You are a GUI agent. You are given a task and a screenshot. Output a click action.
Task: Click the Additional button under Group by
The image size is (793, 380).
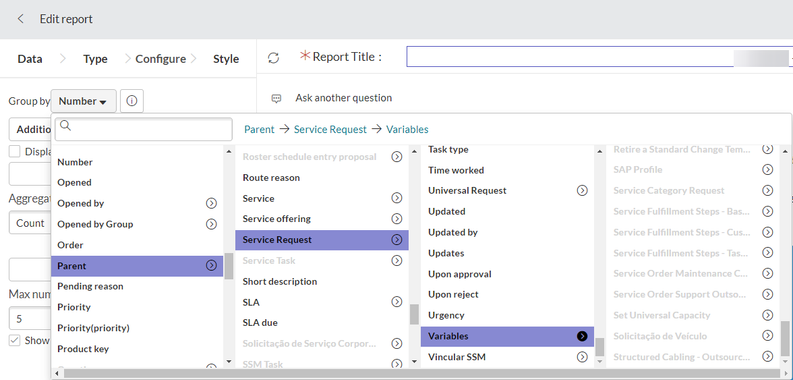[x=30, y=130]
